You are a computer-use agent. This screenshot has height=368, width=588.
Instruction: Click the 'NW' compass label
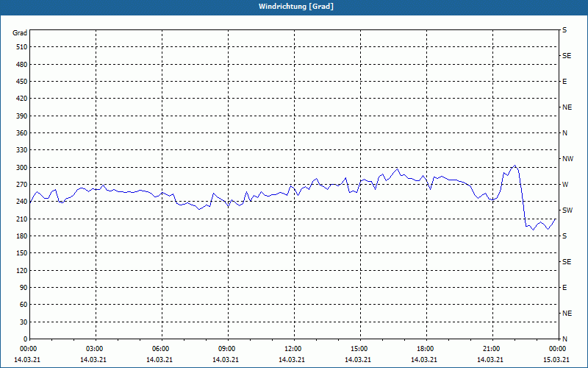coord(567,159)
